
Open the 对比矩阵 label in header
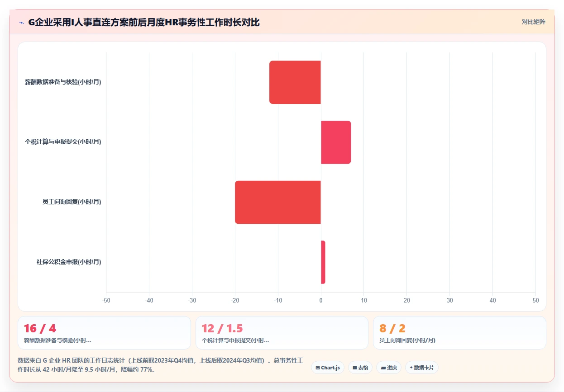point(534,22)
